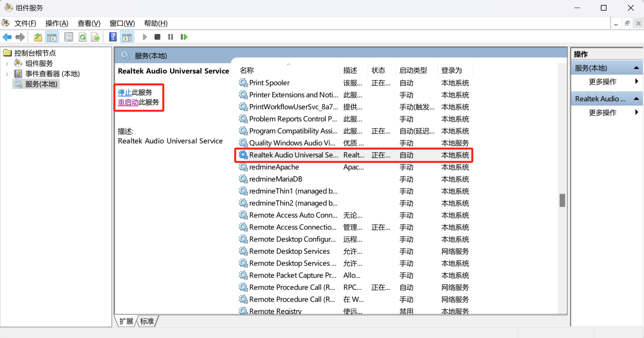Open the Properties toolbar icon
This screenshot has height=338, width=644.
[x=69, y=37]
